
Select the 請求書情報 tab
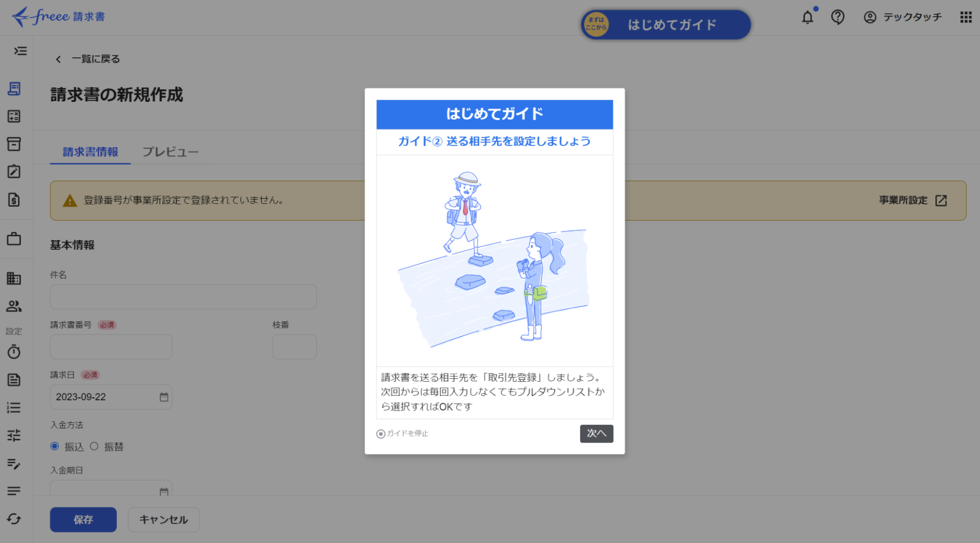point(89,152)
